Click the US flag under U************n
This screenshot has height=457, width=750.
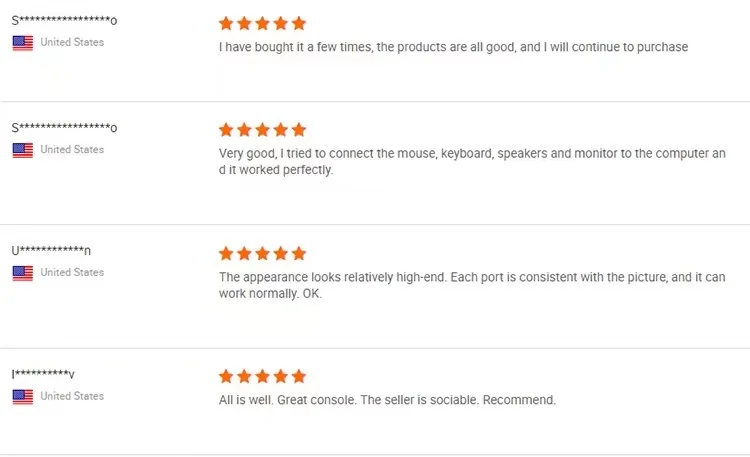[x=22, y=273]
